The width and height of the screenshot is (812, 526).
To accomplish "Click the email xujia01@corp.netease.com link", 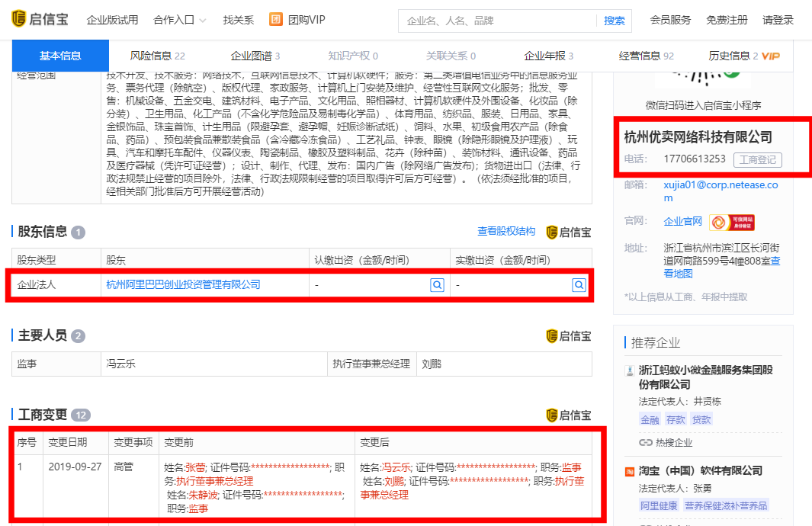I will [721, 191].
